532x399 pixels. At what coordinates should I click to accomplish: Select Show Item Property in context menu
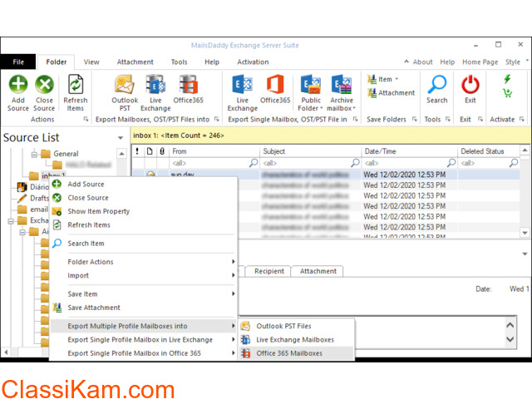98,211
